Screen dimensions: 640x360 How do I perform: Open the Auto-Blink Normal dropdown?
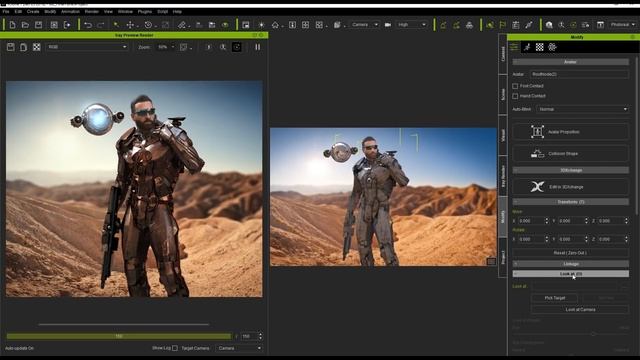coord(582,109)
